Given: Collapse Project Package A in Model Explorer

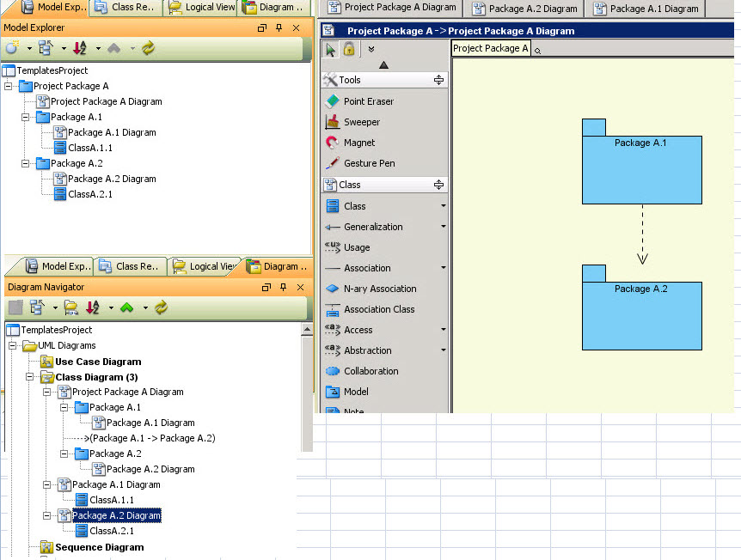Looking at the screenshot, I should coord(8,86).
